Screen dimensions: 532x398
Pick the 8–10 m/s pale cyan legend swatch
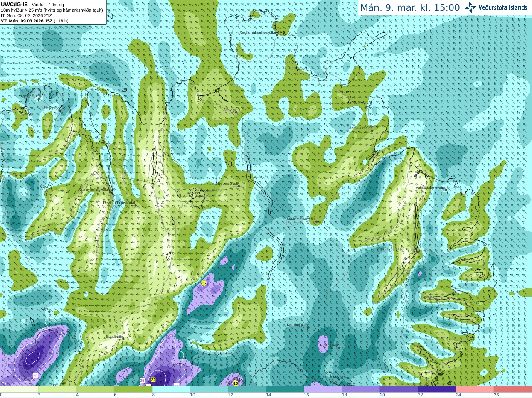(x=171, y=389)
